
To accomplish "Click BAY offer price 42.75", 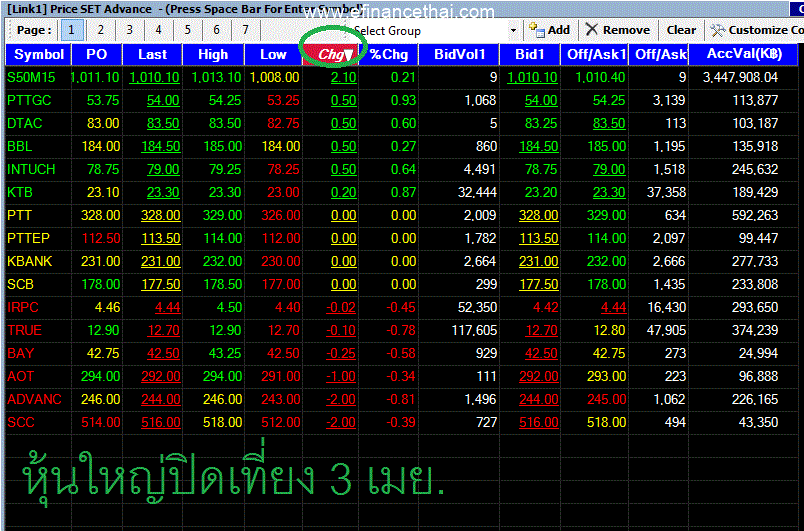I will pyautogui.click(x=609, y=354).
